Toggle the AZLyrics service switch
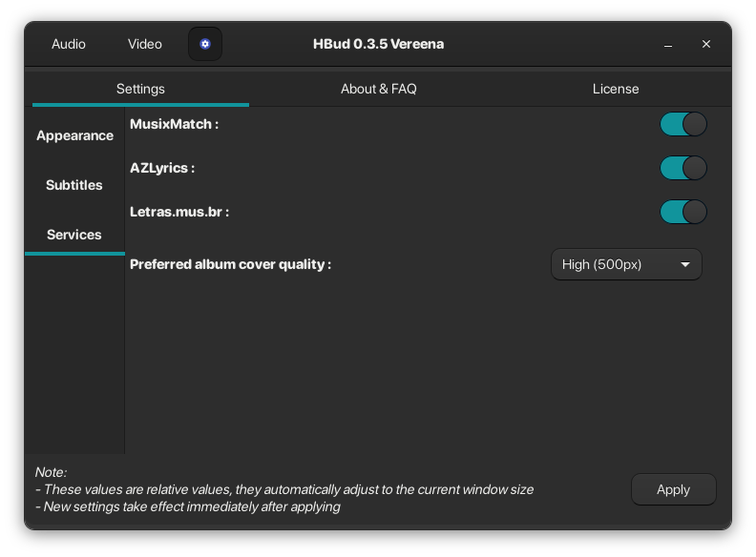Screen dimensions: 756x557 point(683,168)
